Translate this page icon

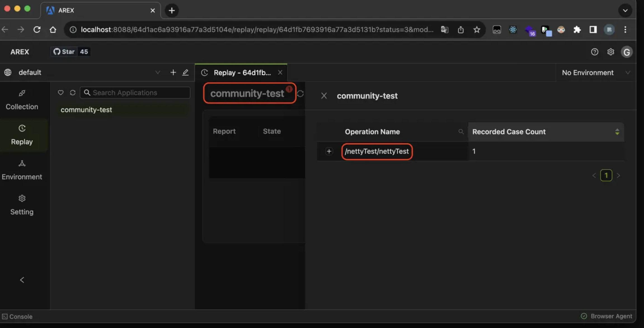(x=445, y=30)
